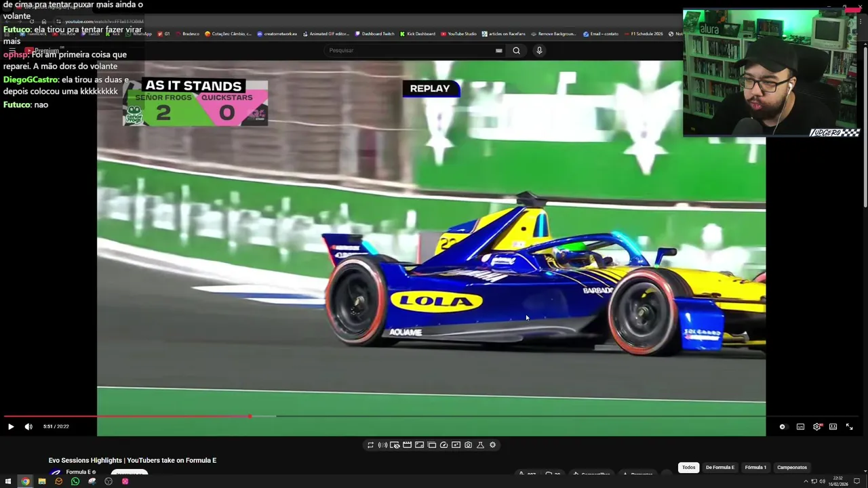The width and height of the screenshot is (868, 488).
Task: Open the player settings gear
Action: click(817, 426)
